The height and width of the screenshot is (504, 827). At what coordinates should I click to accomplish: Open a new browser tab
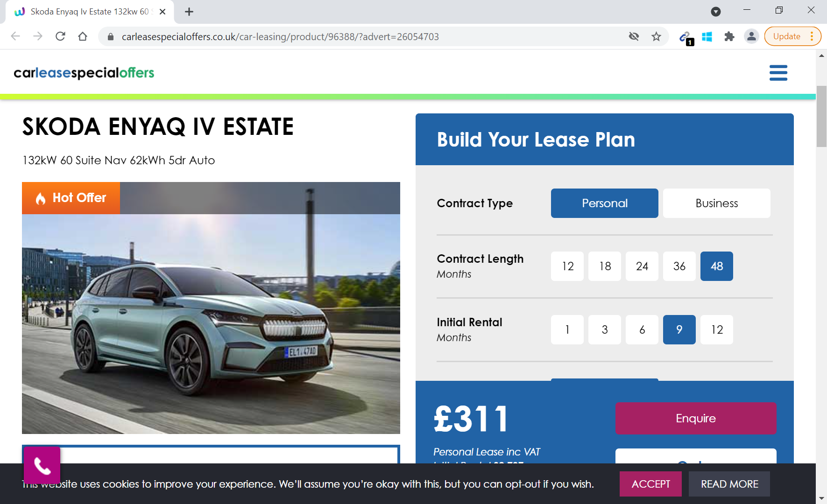189,12
